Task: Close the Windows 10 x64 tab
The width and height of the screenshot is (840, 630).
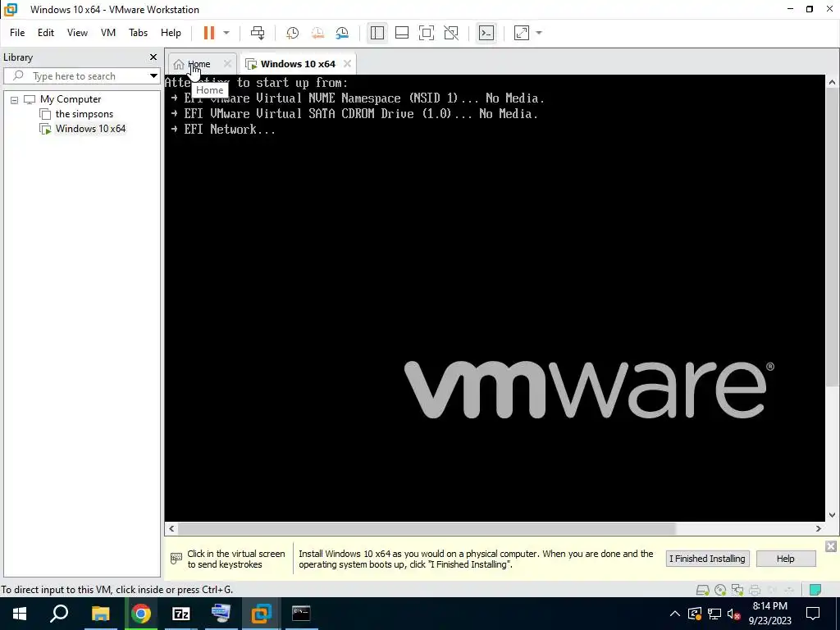Action: pyautogui.click(x=347, y=64)
